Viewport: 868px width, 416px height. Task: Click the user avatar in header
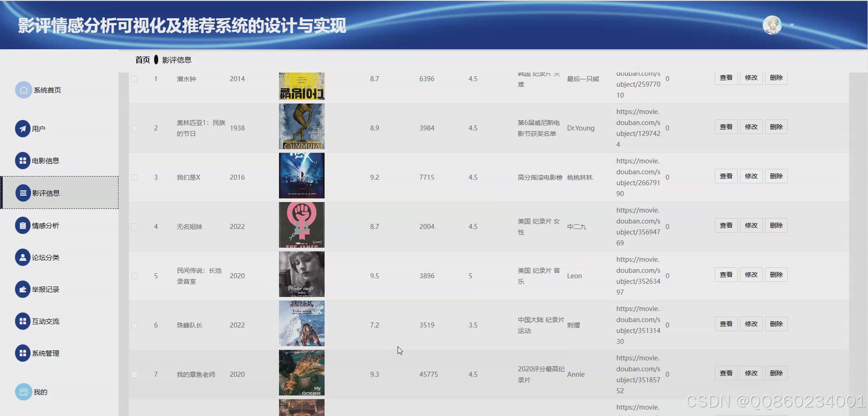[772, 25]
